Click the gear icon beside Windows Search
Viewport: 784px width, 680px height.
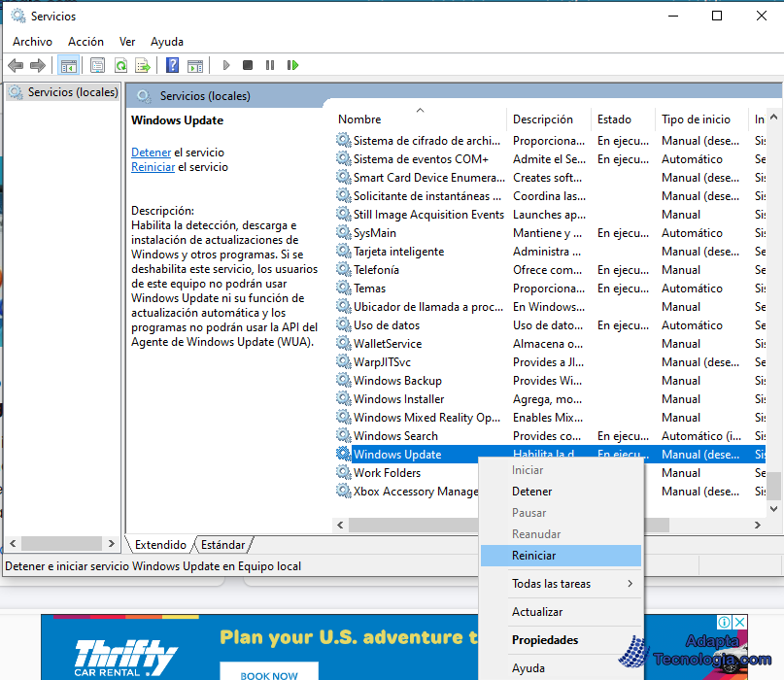coord(344,436)
